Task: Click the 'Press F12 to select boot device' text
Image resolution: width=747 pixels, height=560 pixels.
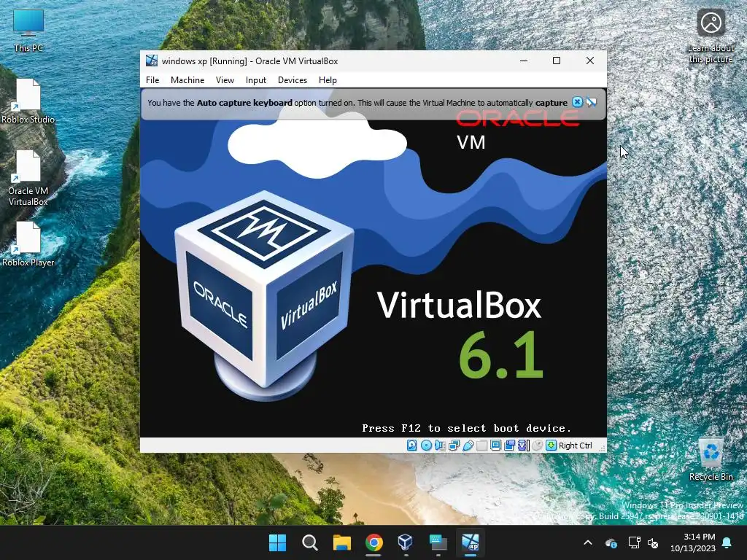Action: coord(466,428)
